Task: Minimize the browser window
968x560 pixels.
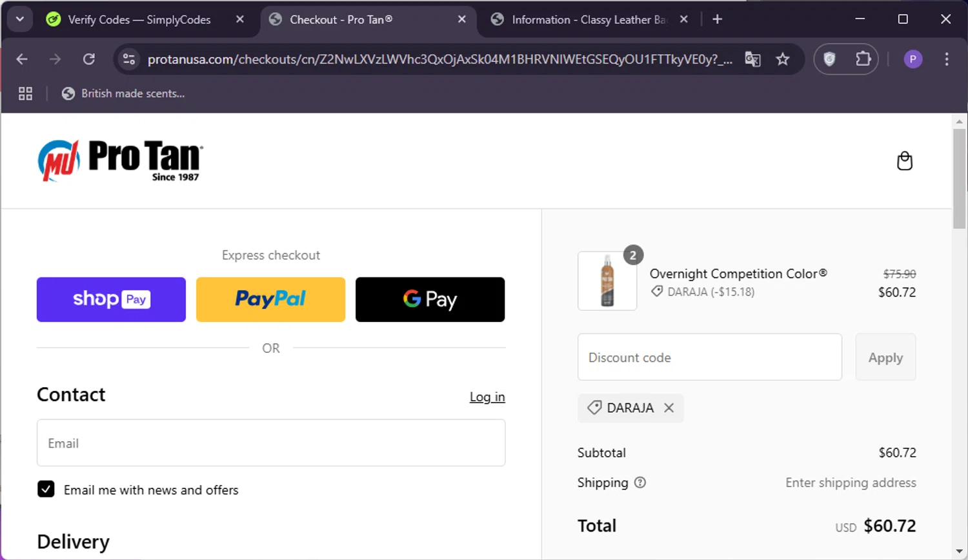Action: click(x=860, y=19)
